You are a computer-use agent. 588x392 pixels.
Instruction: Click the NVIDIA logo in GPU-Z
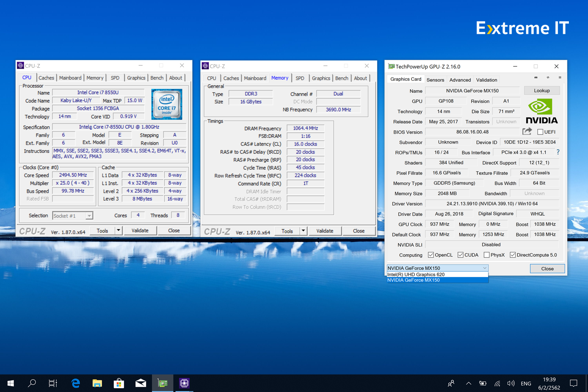click(542, 112)
